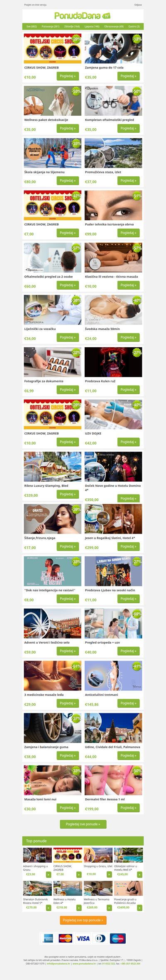Click the Diners Club card icon
Viewport: 166px width, 980px height.
tap(100, 938)
